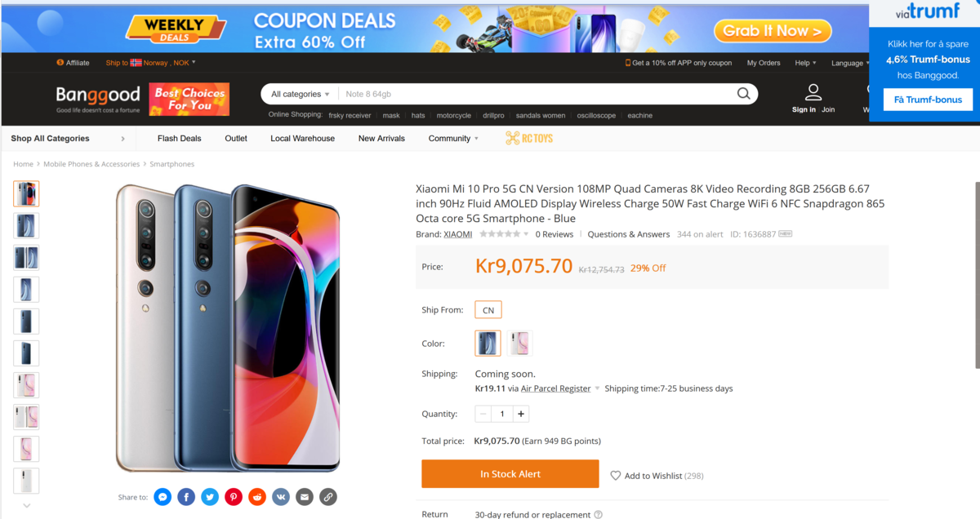Share product on Twitter icon
Screen dimensions: 980x519
coord(210,496)
